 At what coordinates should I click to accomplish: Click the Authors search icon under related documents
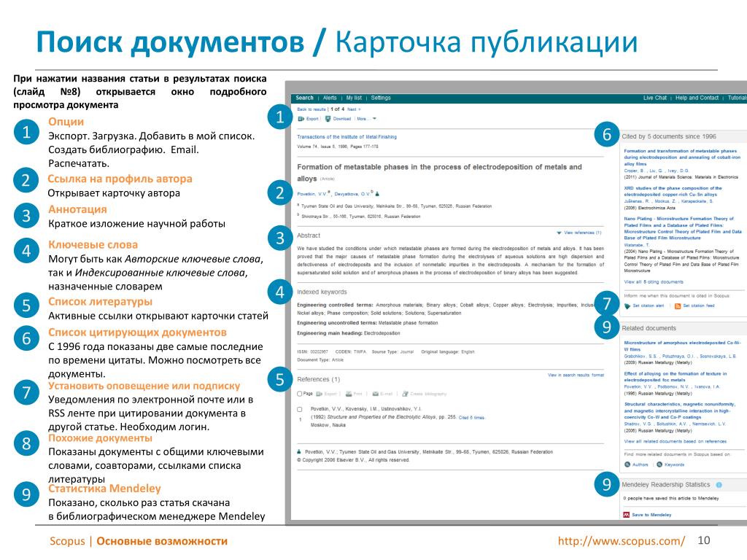pyautogui.click(x=627, y=464)
